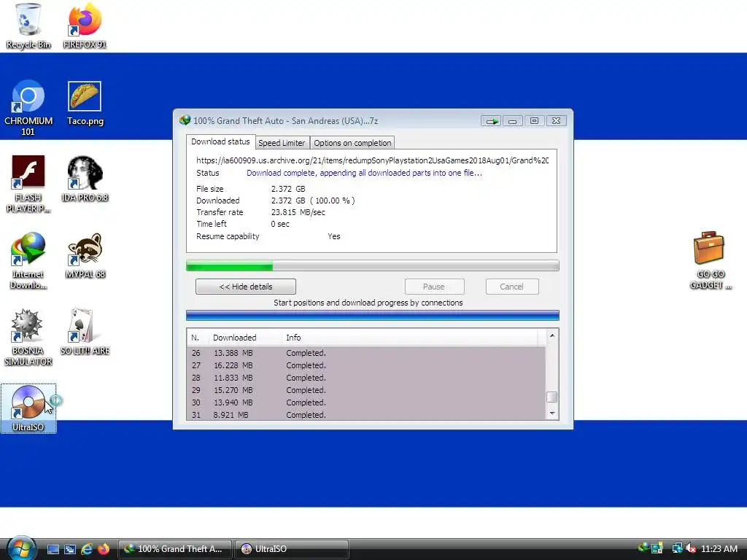
Task: Click the connections list scrollbar thumb
Action: (x=552, y=397)
